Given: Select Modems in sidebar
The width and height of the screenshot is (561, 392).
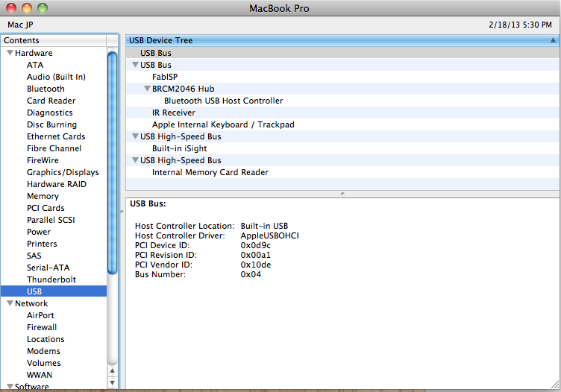Looking at the screenshot, I should pos(44,351).
